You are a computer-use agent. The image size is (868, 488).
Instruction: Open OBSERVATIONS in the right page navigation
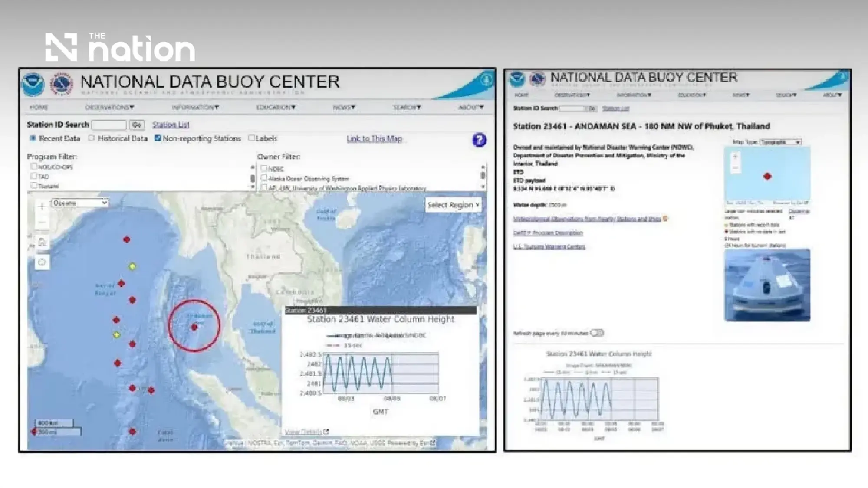pyautogui.click(x=572, y=95)
